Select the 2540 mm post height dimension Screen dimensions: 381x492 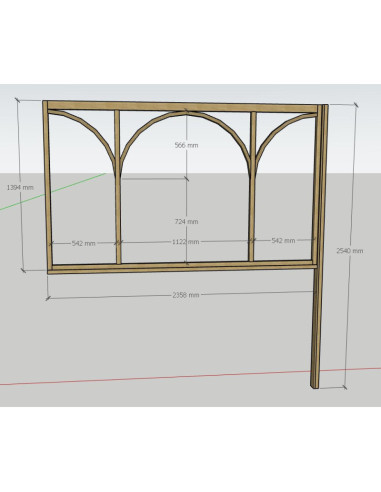coord(350,251)
